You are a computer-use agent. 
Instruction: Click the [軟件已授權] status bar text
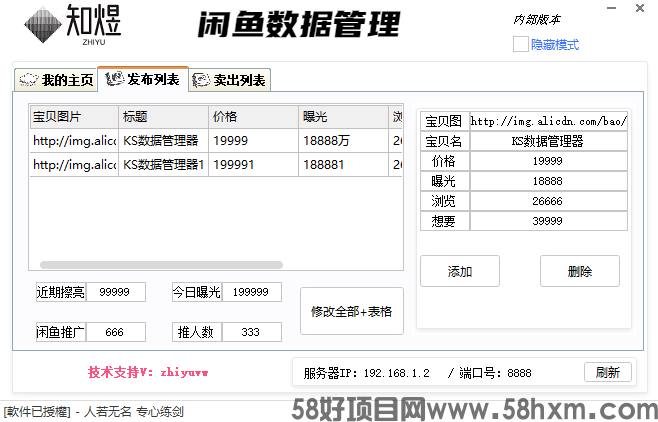click(37, 412)
